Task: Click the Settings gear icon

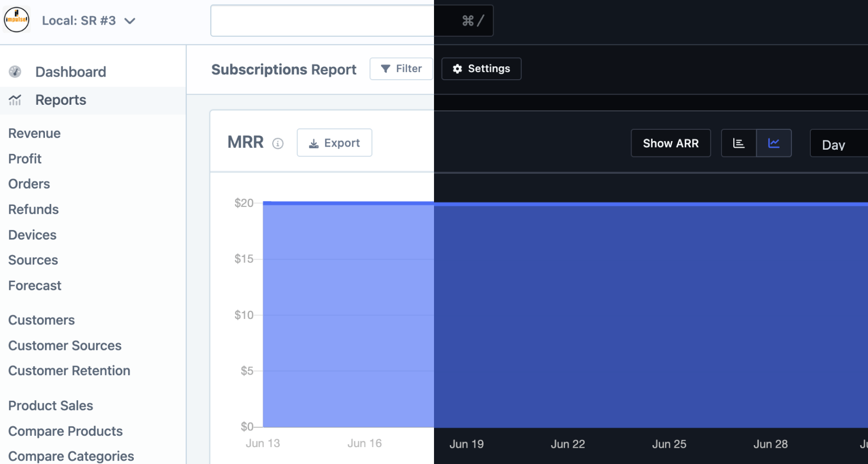Action: pyautogui.click(x=457, y=68)
